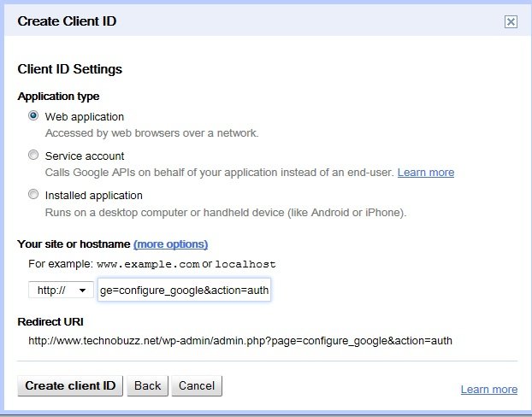This screenshot has width=532, height=417.
Task: Click the Create client ID button
Action: coord(70,385)
